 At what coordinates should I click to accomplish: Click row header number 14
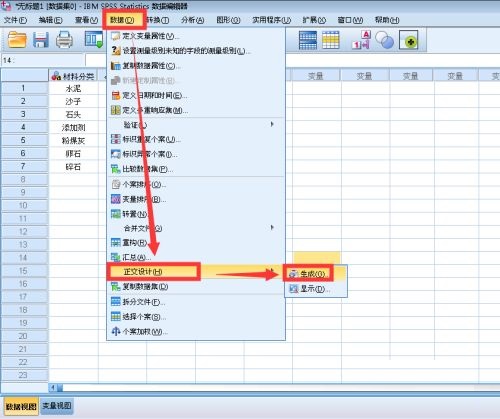coord(24,257)
